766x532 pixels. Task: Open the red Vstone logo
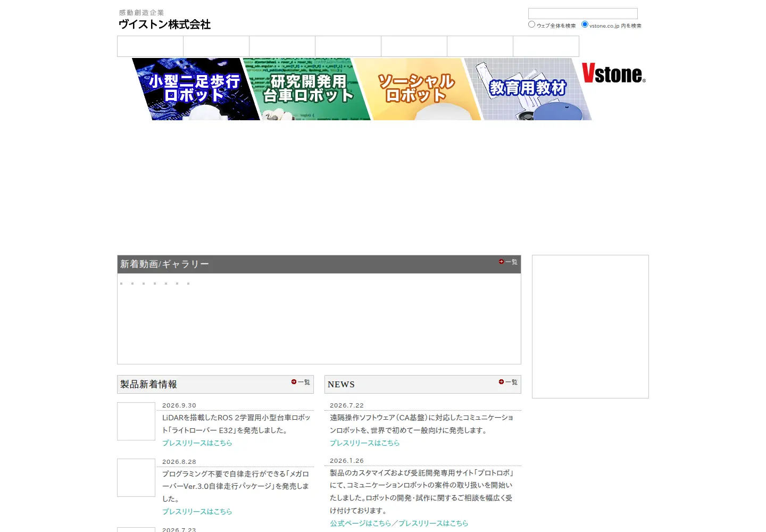613,73
